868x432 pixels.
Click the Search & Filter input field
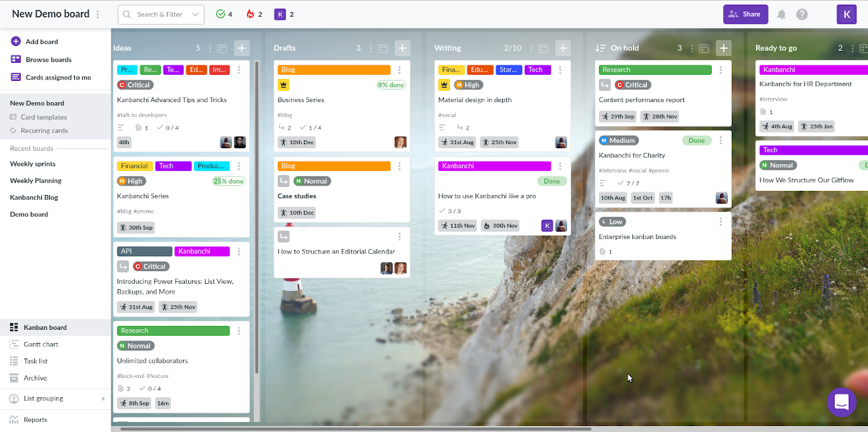click(160, 14)
